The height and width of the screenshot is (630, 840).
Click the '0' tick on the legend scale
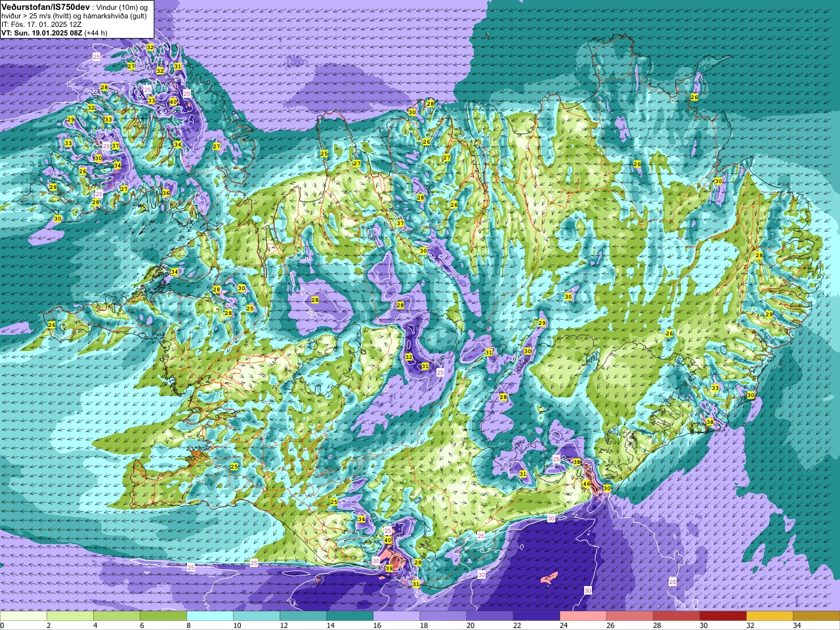2,625
